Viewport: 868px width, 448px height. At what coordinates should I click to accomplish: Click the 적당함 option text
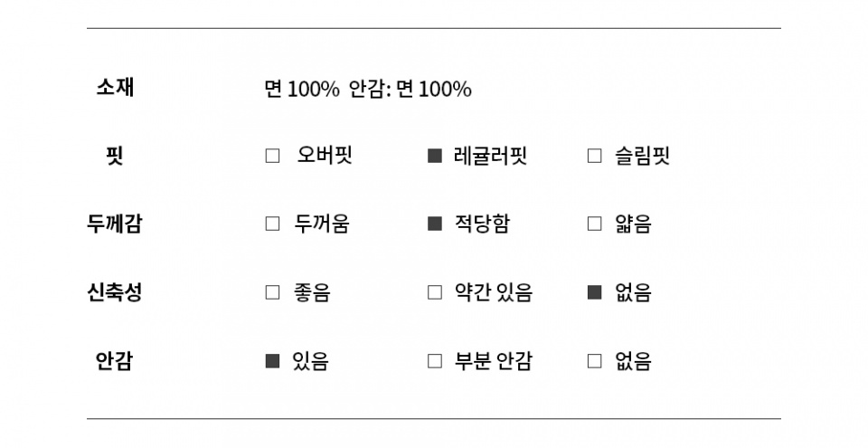[482, 224]
